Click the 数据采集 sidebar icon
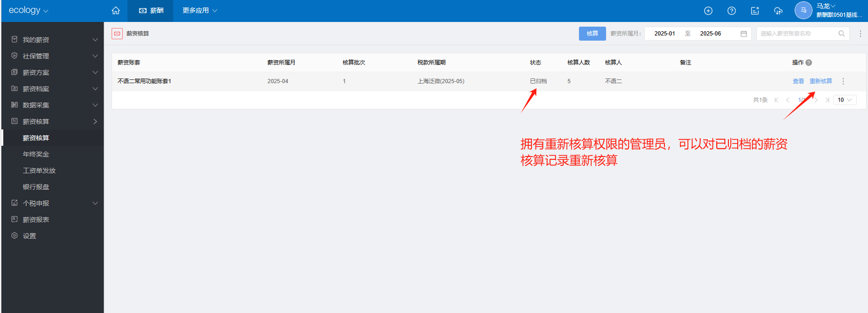 (14, 105)
